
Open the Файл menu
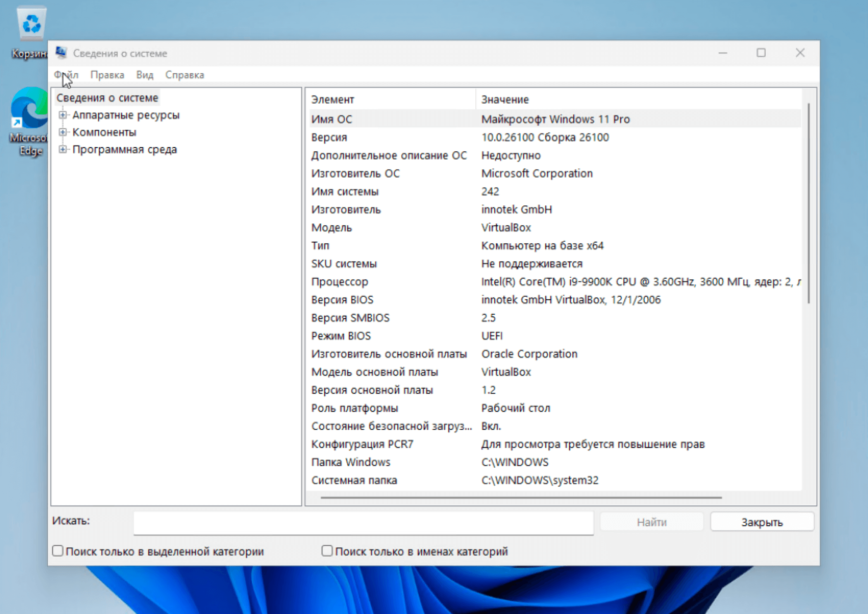66,75
